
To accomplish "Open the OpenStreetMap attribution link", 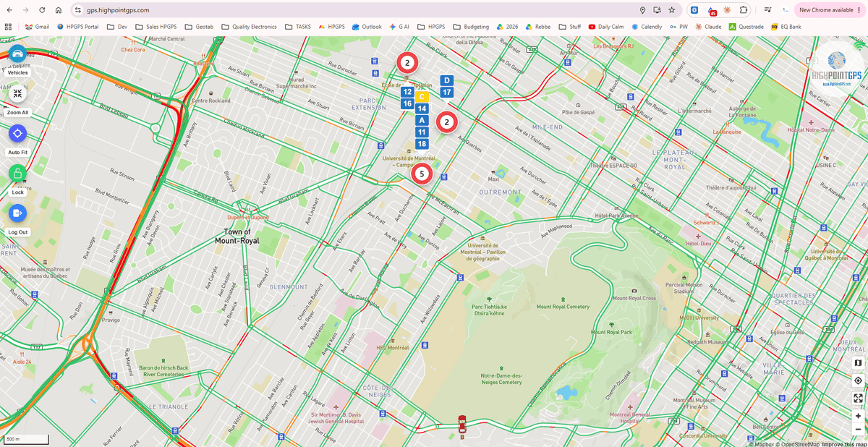I will coord(799,443).
